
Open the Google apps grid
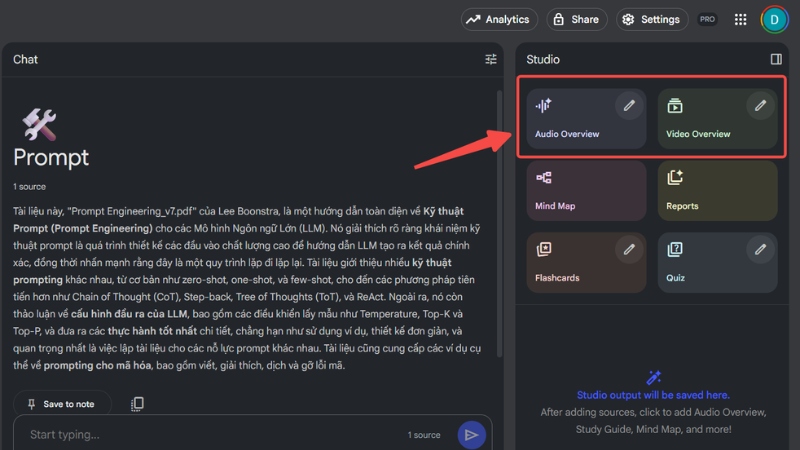click(740, 19)
